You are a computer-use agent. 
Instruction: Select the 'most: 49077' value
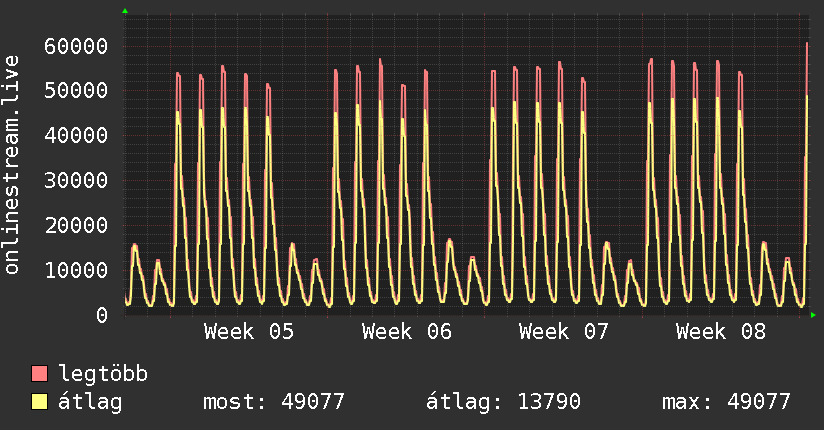coord(274,402)
